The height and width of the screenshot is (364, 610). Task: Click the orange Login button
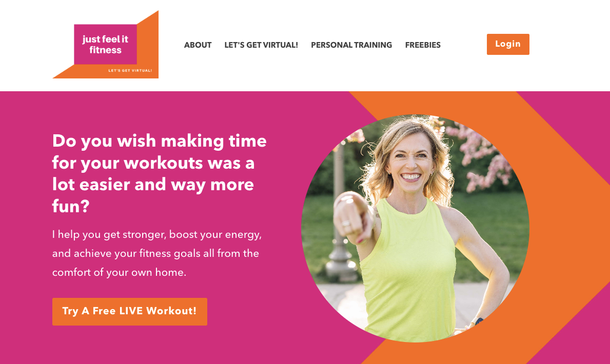[x=508, y=44]
